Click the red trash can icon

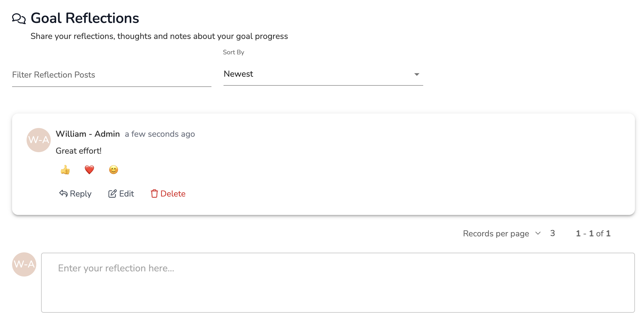[x=154, y=193]
